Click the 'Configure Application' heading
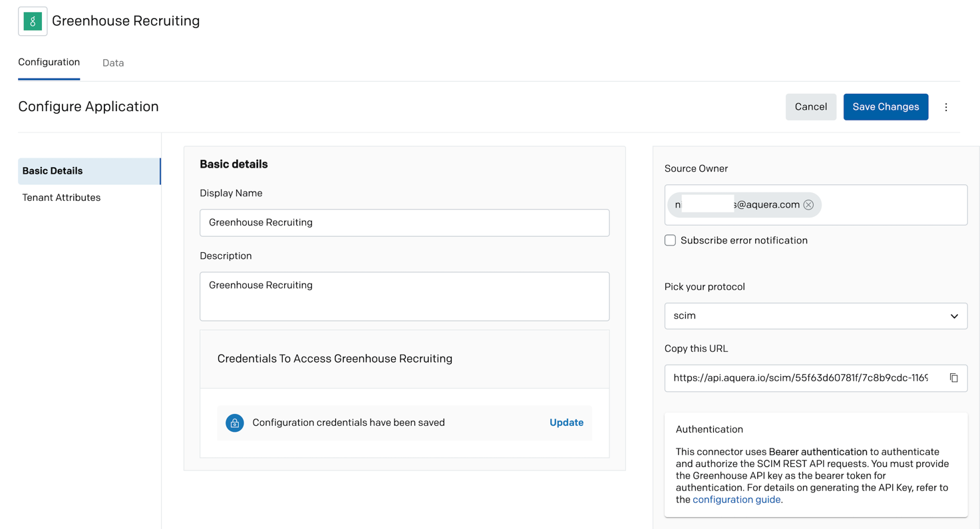This screenshot has width=980, height=529. [x=88, y=106]
